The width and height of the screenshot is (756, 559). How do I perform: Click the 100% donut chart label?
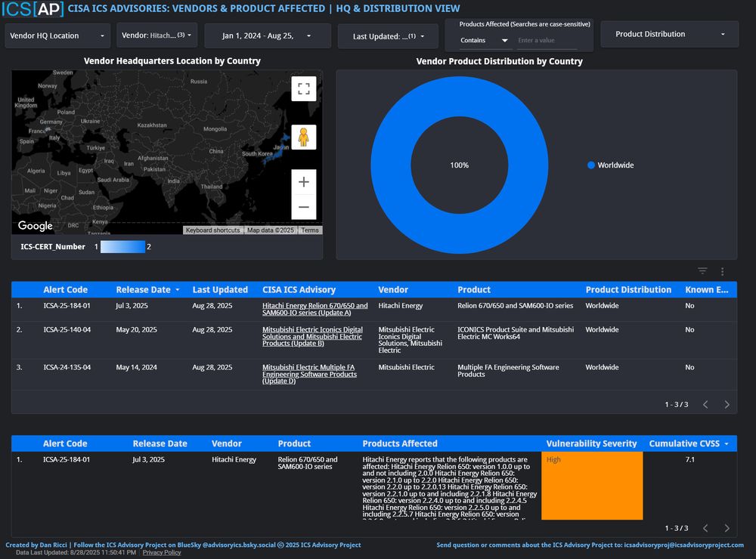pos(460,165)
